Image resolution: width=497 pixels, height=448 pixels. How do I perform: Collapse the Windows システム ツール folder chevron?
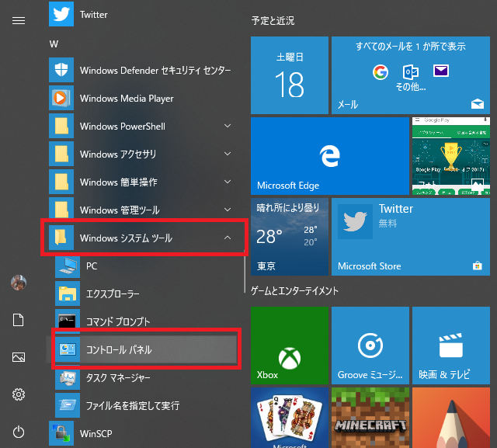[x=228, y=238]
